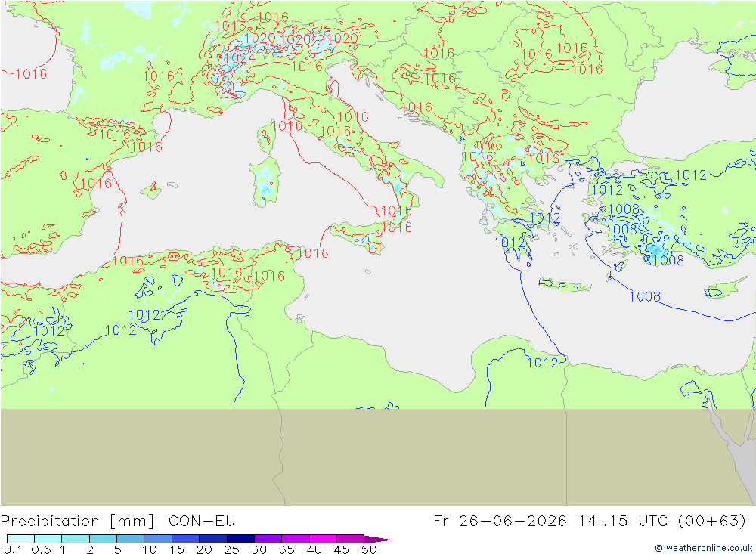The image size is (756, 554).
Task: Click the "1016" isobar label over Bay of Biscay
Action: pos(31,73)
